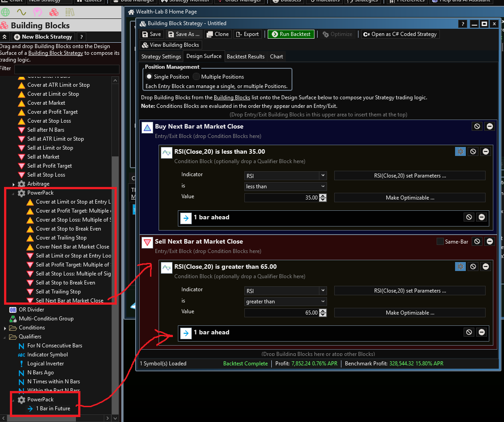Switch to the Backtest Results tab
Viewport: 504px width, 422px height.
[x=245, y=57]
